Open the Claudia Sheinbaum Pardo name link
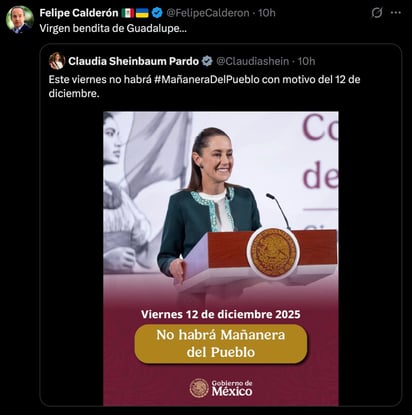Image resolution: width=412 pixels, height=415 pixels. (x=133, y=61)
